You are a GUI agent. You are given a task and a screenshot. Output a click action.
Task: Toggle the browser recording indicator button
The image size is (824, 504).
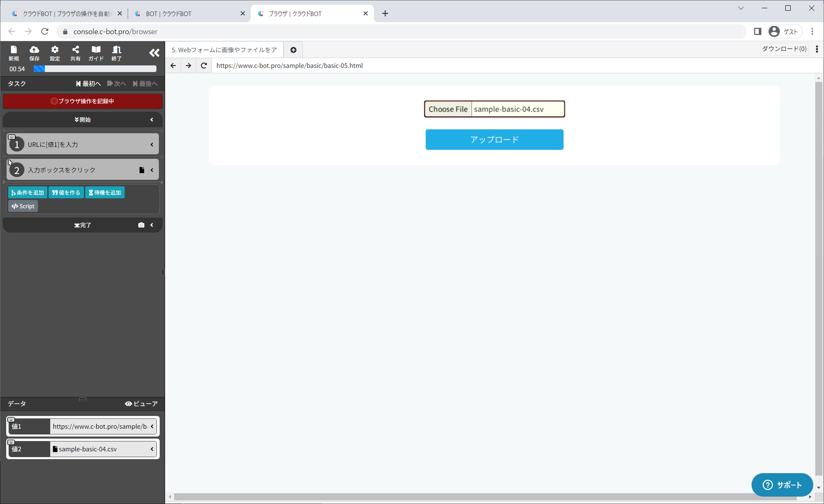pyautogui.click(x=83, y=101)
